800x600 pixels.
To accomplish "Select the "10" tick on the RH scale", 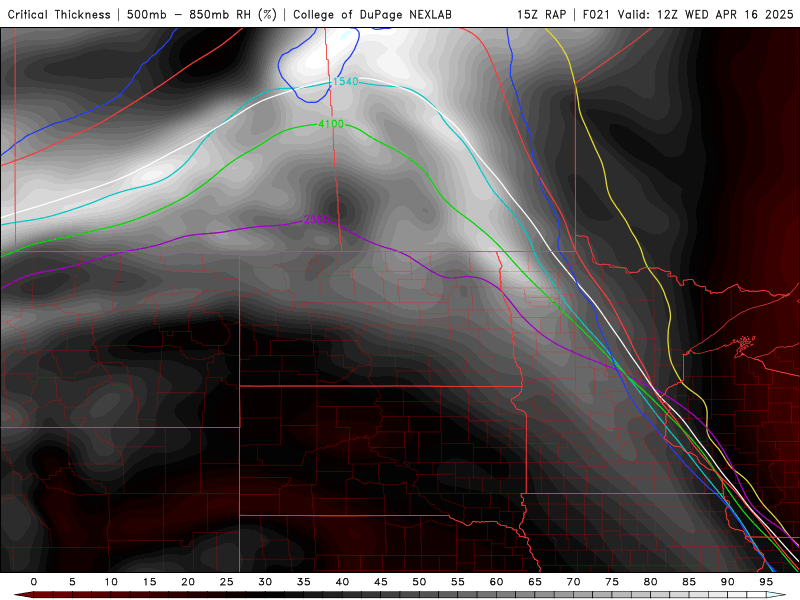I will point(111,582).
